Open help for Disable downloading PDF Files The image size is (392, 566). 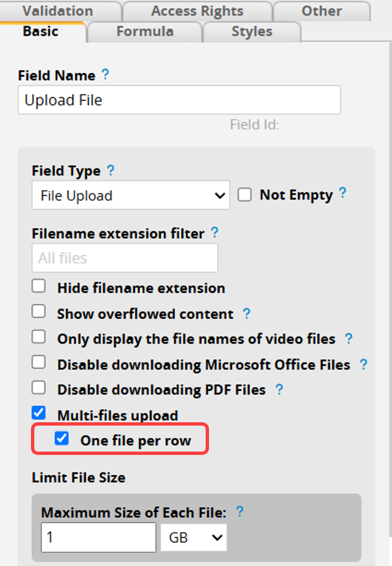coord(279,389)
